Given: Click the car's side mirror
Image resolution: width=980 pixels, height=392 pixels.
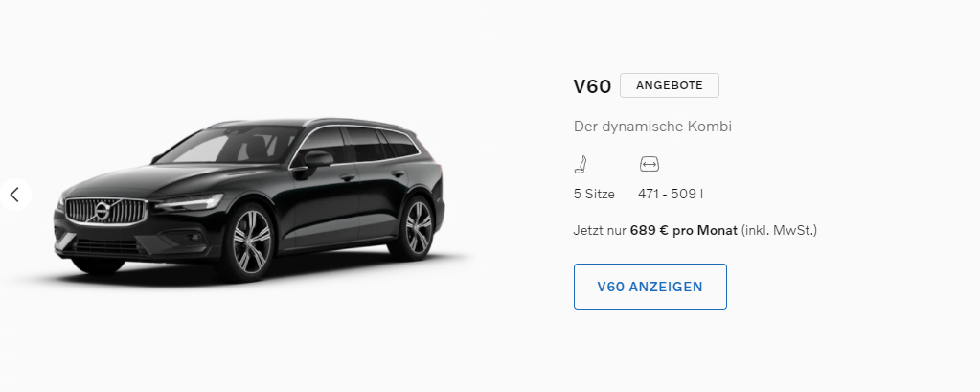Looking at the screenshot, I should 318,159.
